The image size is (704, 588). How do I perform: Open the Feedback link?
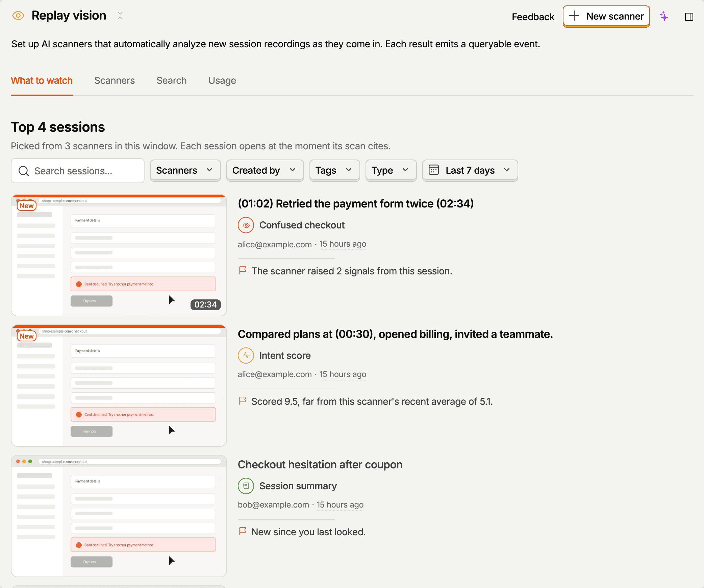pos(533,17)
